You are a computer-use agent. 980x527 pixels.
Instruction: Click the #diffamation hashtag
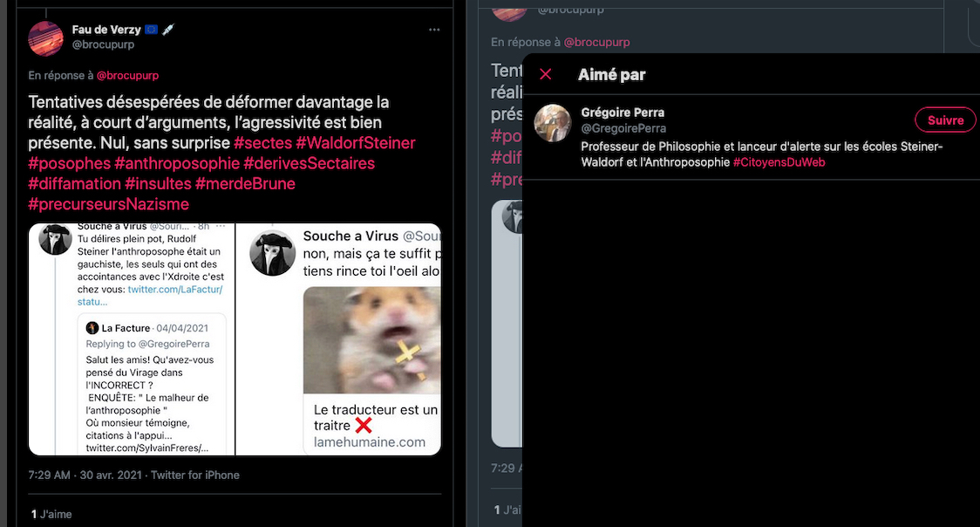(74, 183)
